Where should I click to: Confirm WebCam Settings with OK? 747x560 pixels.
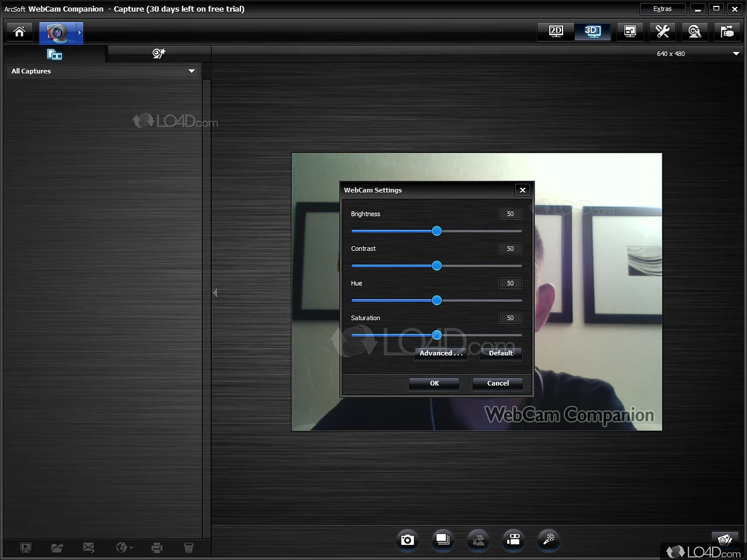tap(434, 383)
